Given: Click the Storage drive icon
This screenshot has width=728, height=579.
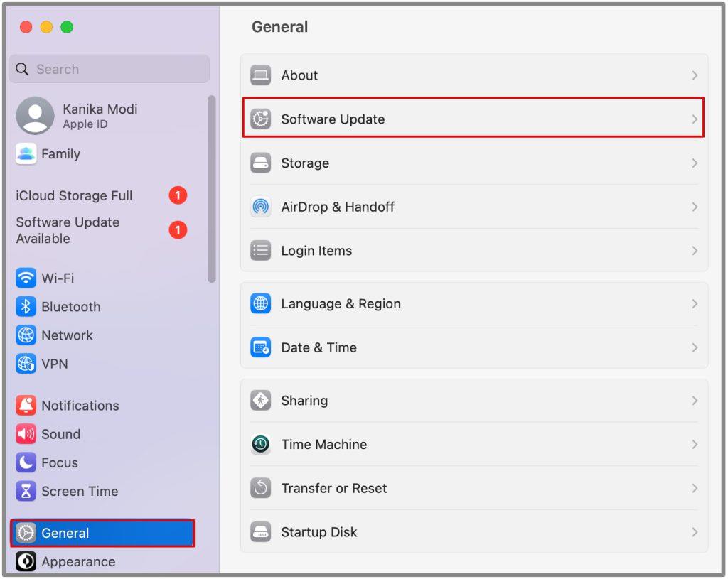Looking at the screenshot, I should point(260,163).
